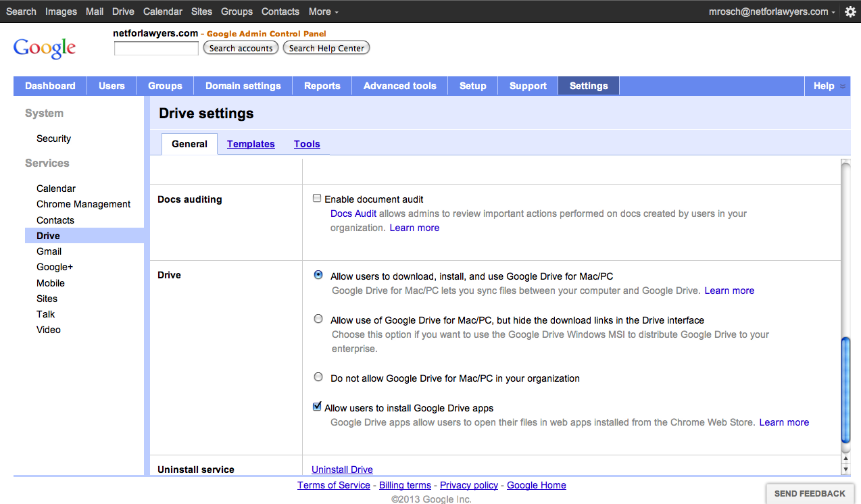Open Domain settings tab
The width and height of the screenshot is (861, 504).
[243, 86]
